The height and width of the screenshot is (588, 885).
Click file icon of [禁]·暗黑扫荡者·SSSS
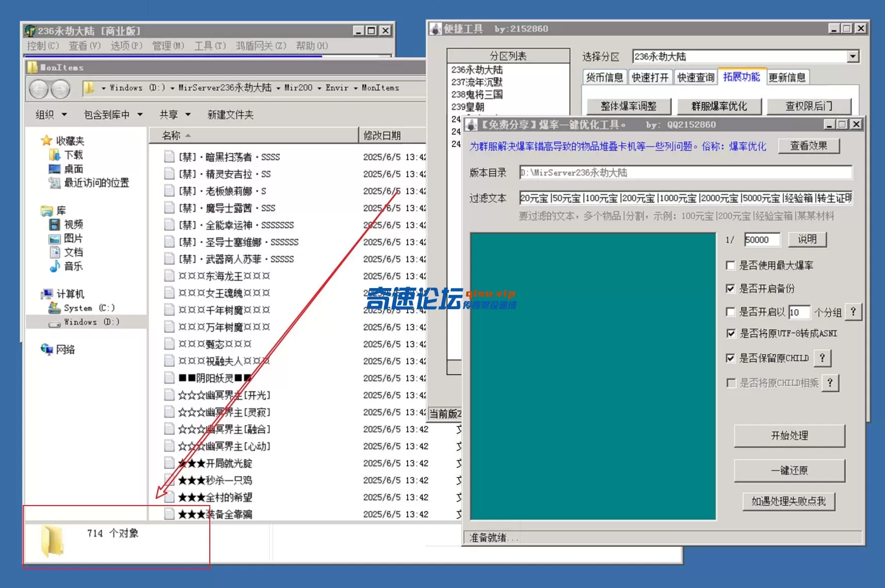point(169,157)
